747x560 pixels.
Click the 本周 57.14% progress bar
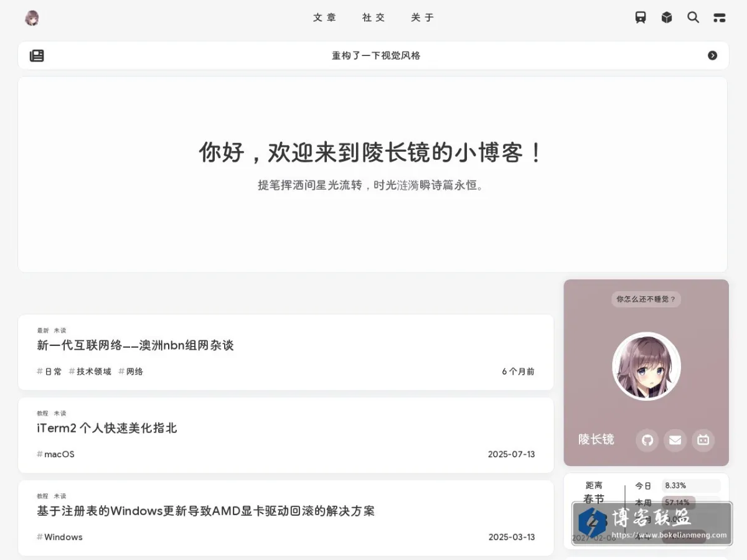(691, 502)
